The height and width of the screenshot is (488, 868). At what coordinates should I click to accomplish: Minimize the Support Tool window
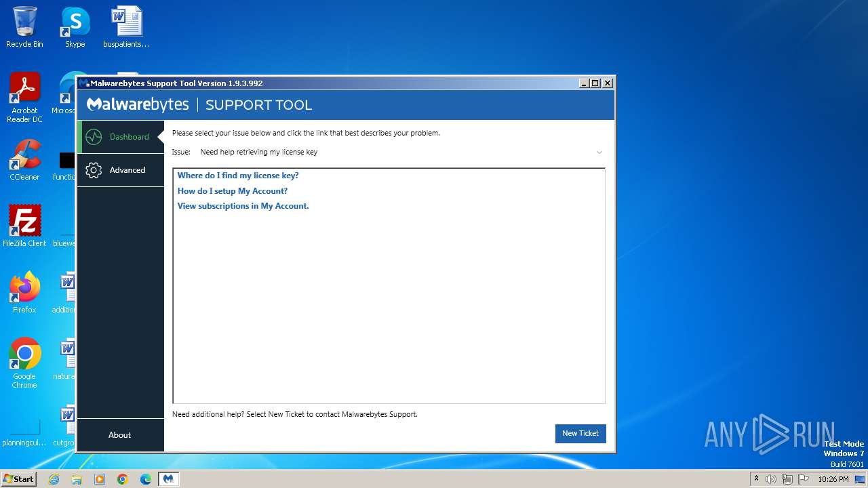pyautogui.click(x=584, y=83)
